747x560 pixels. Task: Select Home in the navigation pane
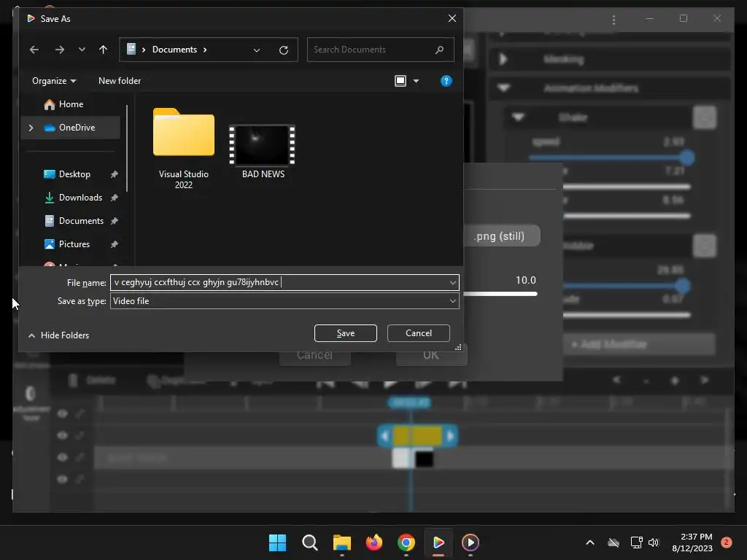point(71,104)
